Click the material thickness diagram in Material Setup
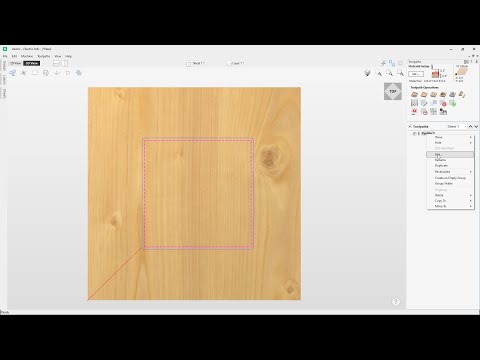The height and width of the screenshot is (360, 480). [x=439, y=73]
